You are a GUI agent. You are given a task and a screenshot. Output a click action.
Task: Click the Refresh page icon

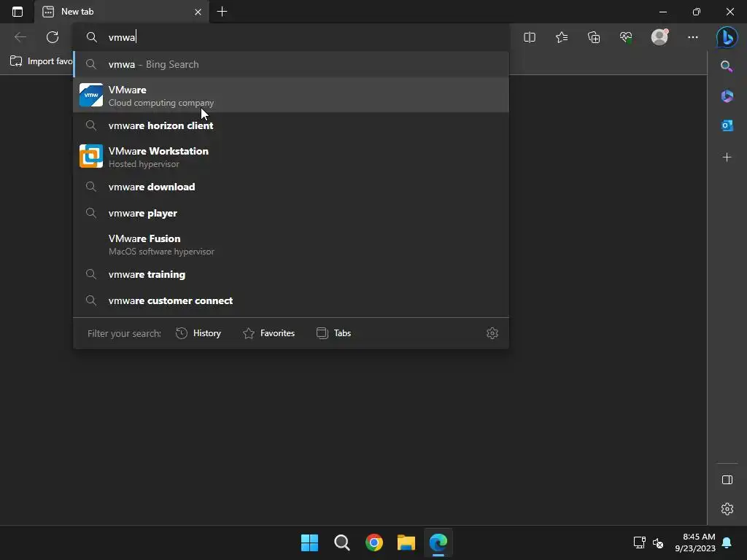click(x=53, y=37)
